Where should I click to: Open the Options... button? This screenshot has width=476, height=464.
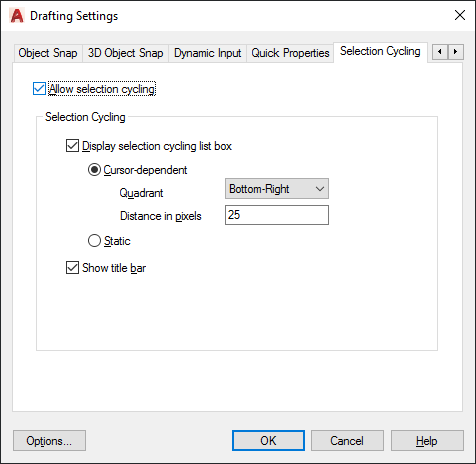(x=49, y=441)
